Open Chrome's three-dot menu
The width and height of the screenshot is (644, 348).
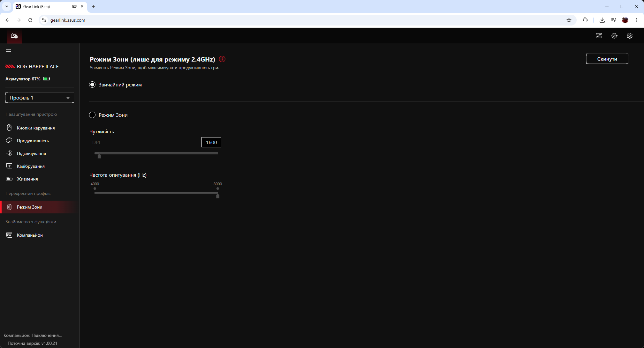point(637,20)
